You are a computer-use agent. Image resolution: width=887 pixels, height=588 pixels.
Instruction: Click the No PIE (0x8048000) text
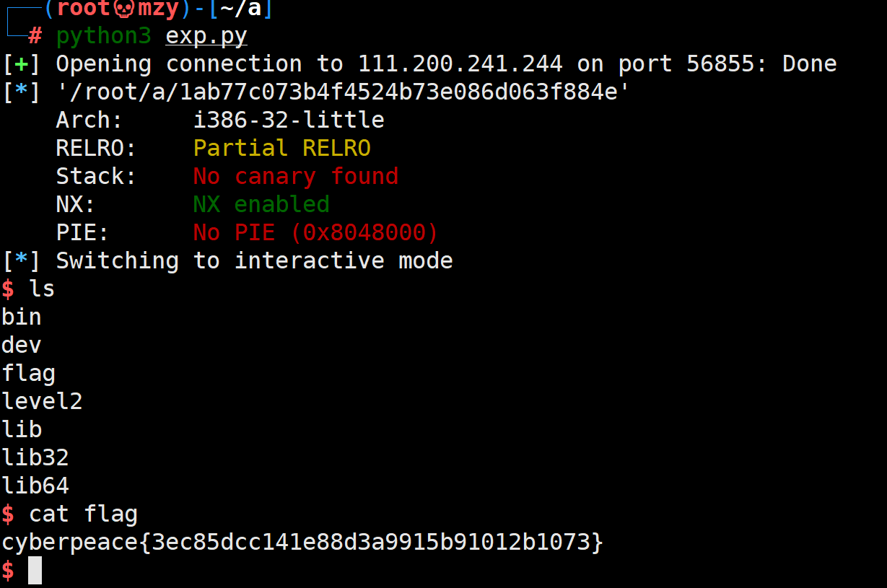click(x=316, y=232)
